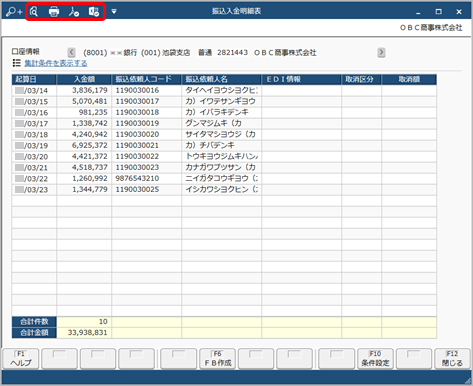
Task: Select amount cell 3,836,179
Action: (x=84, y=90)
